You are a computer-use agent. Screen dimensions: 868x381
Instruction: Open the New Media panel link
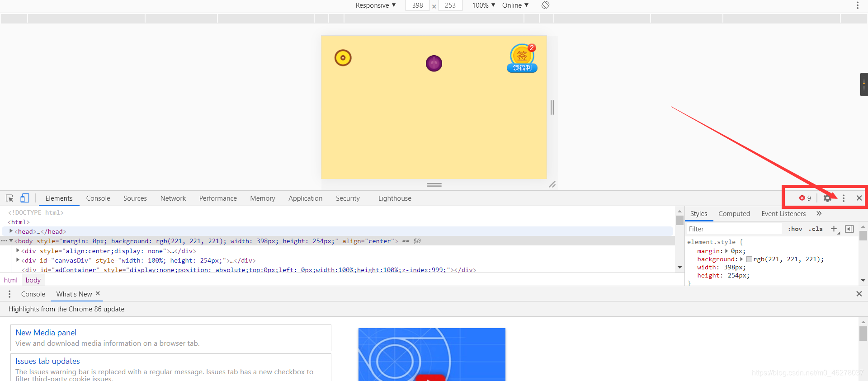46,333
